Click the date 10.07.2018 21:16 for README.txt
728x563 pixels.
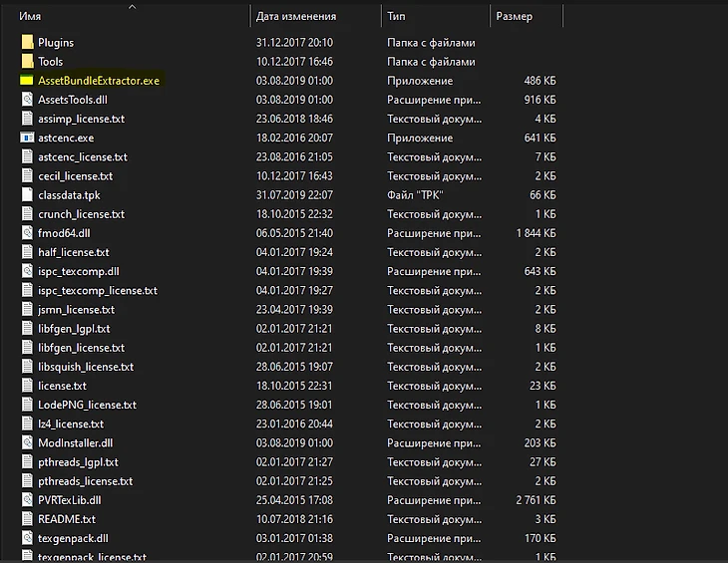(x=294, y=519)
